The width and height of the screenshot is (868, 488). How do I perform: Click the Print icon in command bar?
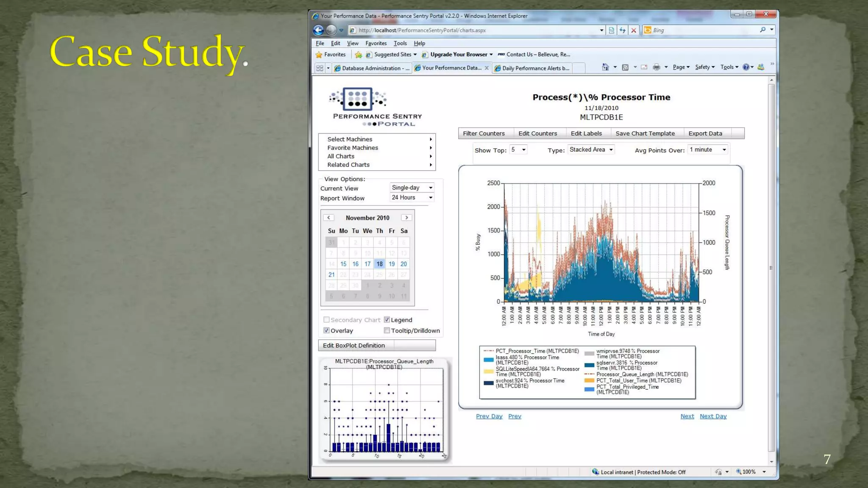(657, 67)
